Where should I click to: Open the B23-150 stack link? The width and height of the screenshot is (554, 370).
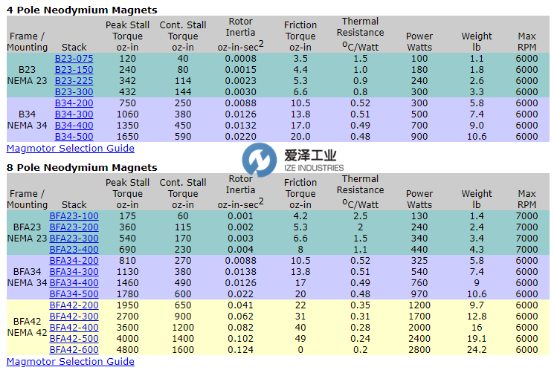(x=74, y=70)
